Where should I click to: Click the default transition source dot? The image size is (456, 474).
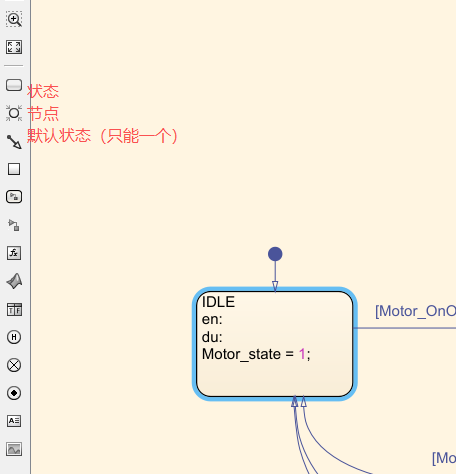click(275, 254)
